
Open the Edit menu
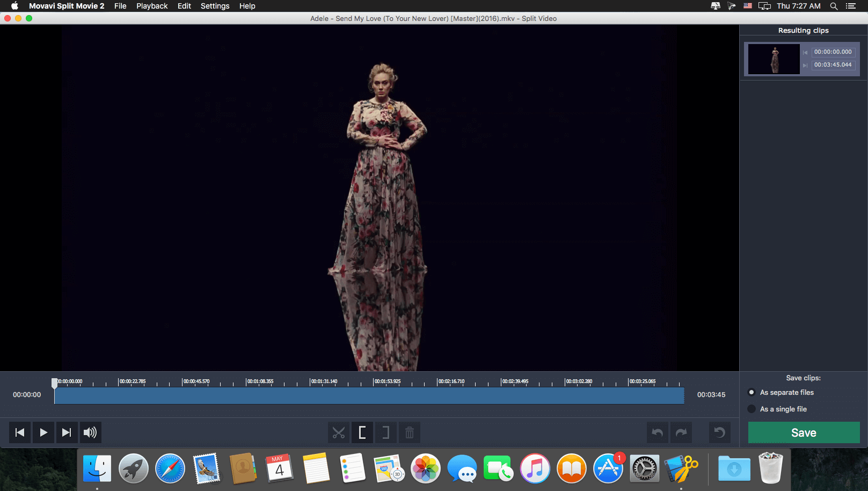pos(184,6)
